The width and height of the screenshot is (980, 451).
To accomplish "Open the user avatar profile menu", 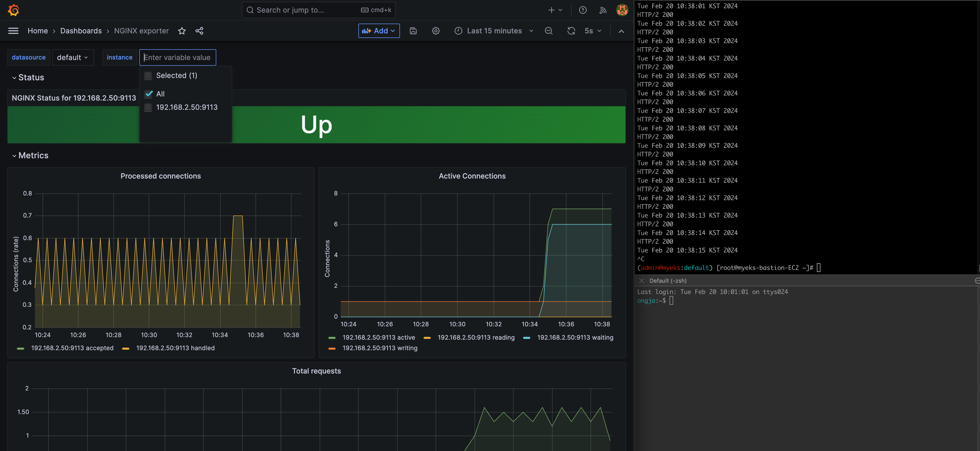I will click(622, 10).
